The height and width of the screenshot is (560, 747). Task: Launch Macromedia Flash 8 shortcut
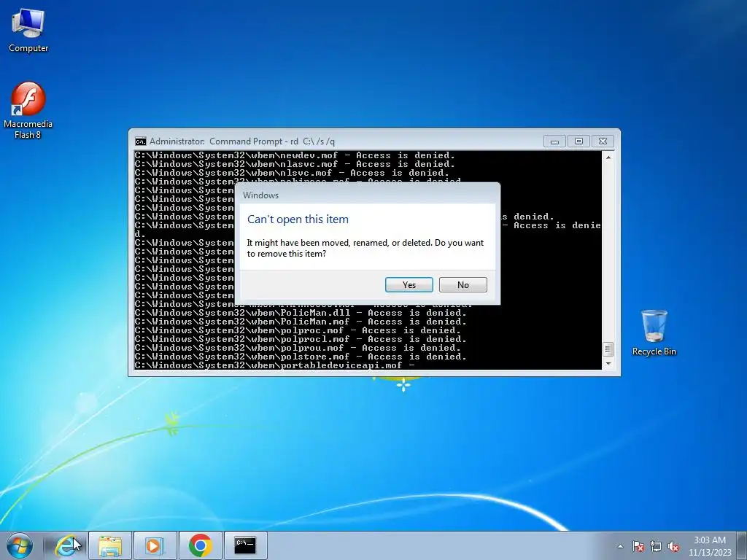[28, 111]
